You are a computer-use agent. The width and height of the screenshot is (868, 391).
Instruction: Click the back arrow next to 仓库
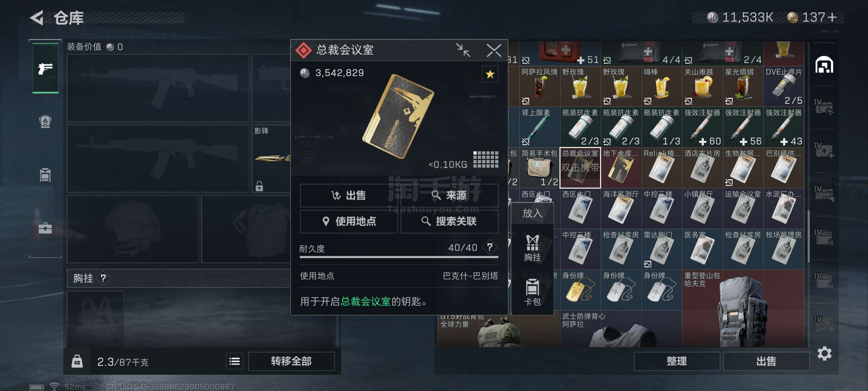click(x=37, y=17)
